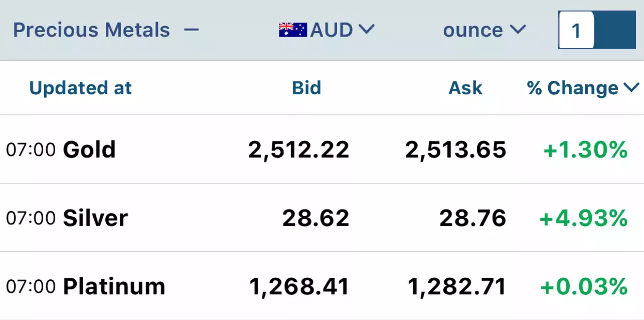The height and width of the screenshot is (320, 644).
Task: Click the Australian flag icon
Action: tap(293, 30)
